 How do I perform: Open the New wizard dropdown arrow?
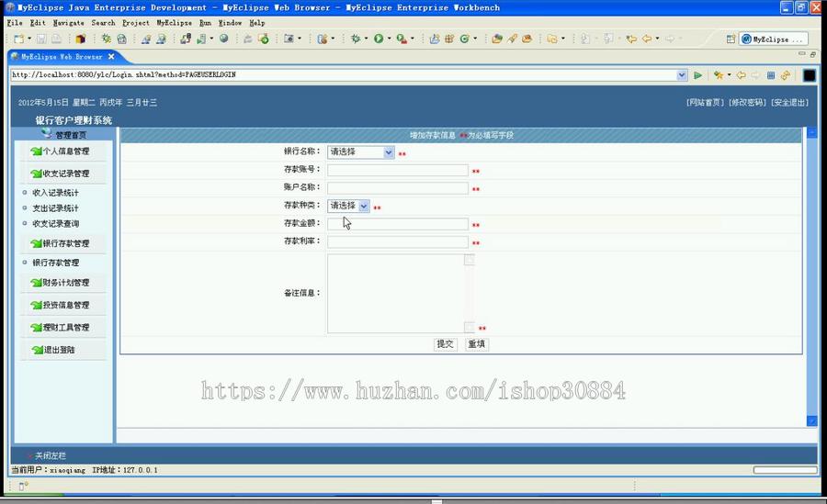click(29, 39)
